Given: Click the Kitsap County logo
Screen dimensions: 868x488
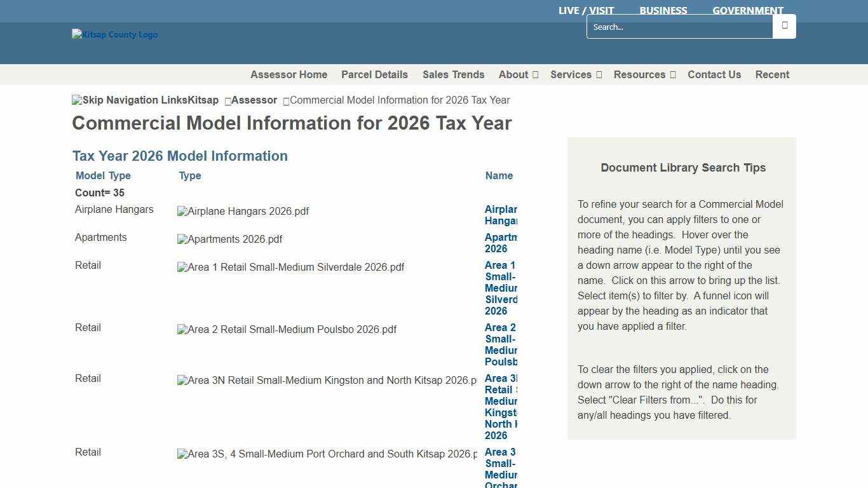Looking at the screenshot, I should coord(114,34).
